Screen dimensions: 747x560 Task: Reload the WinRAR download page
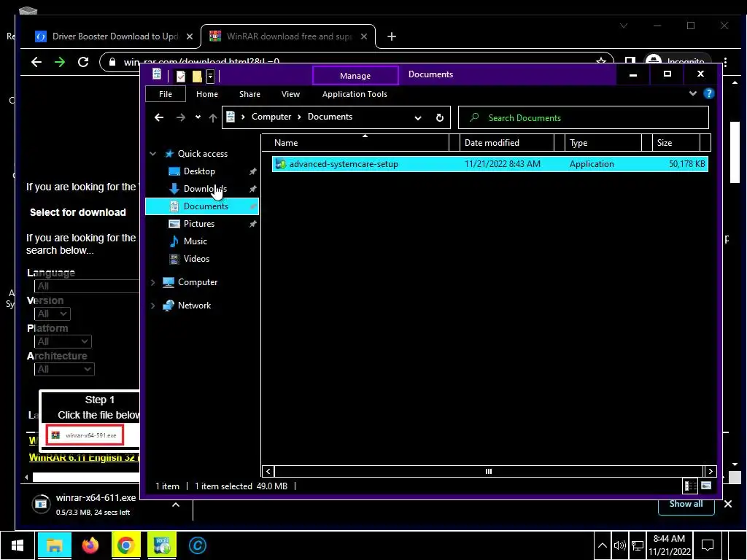[83, 62]
